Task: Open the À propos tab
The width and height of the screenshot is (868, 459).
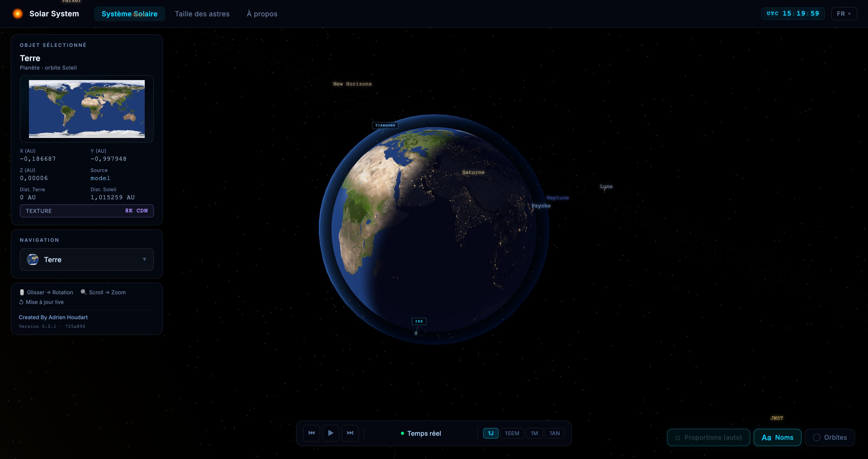Action: pyautogui.click(x=262, y=14)
